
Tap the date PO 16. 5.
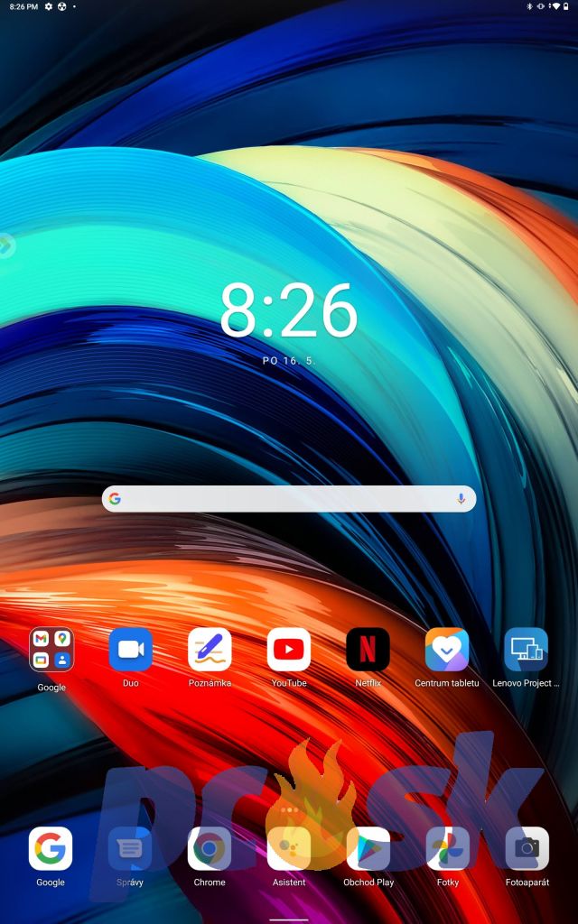tap(289, 360)
